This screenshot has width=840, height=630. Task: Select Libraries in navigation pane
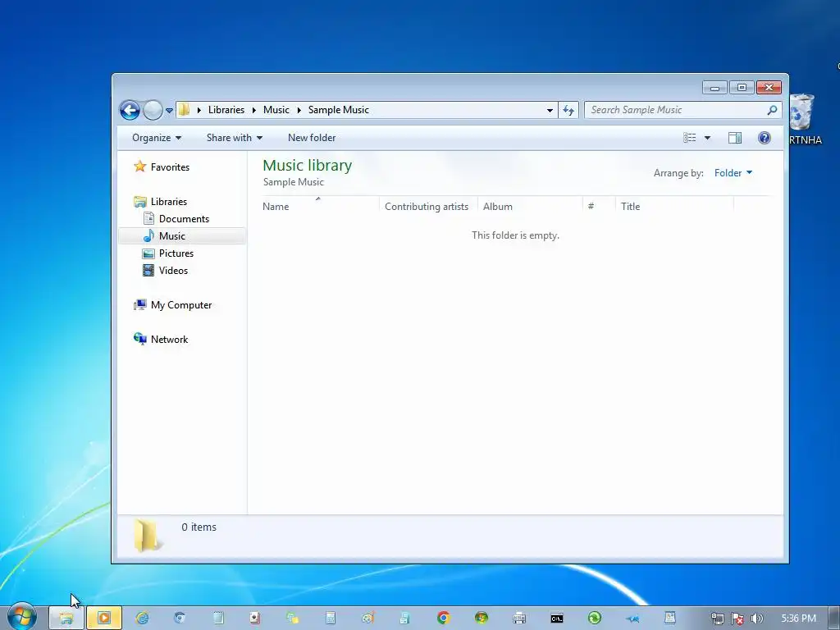point(169,202)
